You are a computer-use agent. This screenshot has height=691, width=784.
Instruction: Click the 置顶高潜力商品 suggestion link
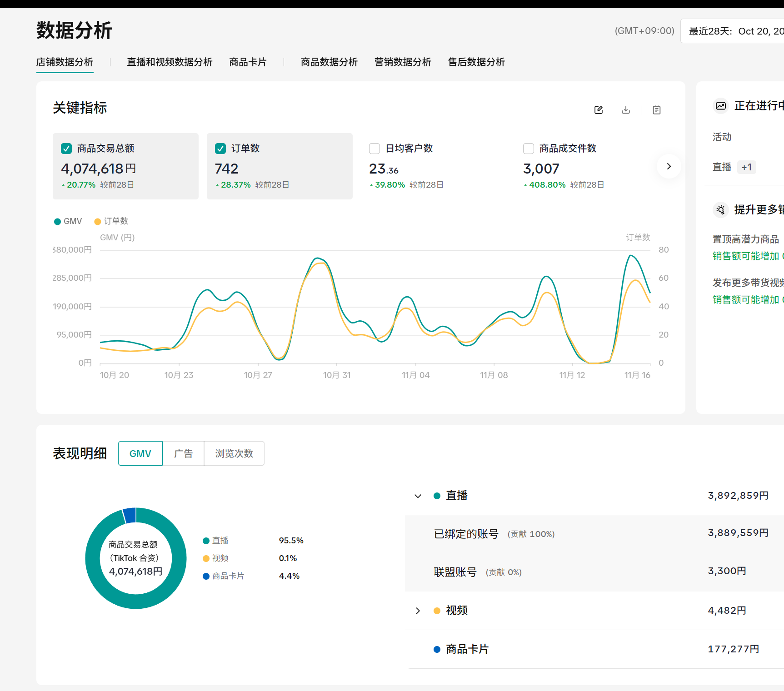(745, 239)
